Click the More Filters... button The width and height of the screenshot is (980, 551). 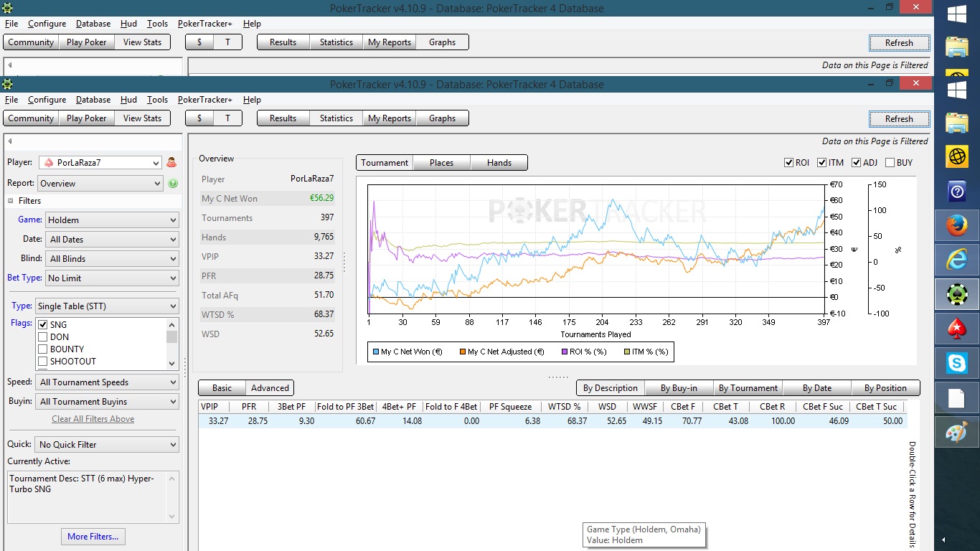[x=93, y=537]
